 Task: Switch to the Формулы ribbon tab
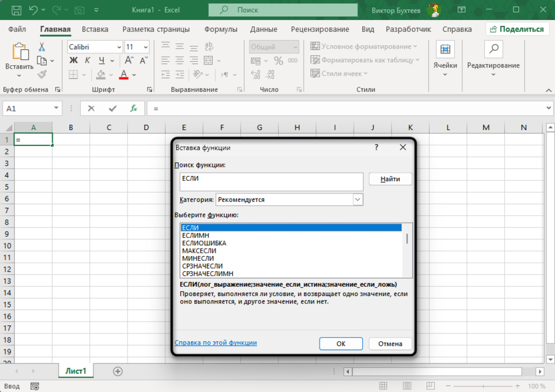click(x=220, y=29)
